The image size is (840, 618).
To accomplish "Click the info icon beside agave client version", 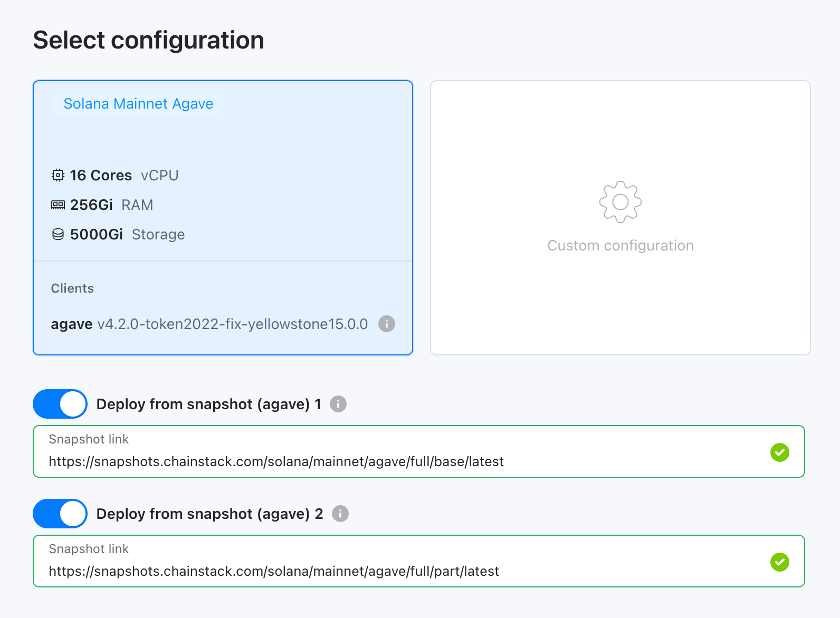I will [387, 324].
